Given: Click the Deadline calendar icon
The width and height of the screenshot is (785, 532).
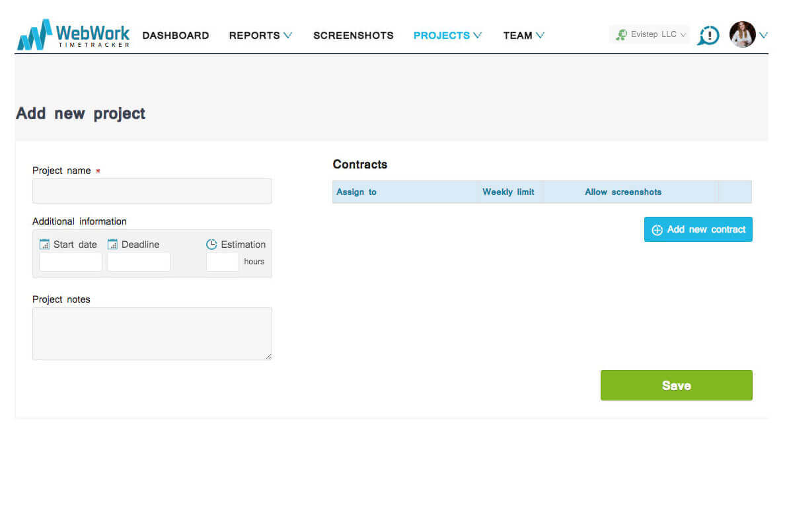Looking at the screenshot, I should (x=112, y=245).
